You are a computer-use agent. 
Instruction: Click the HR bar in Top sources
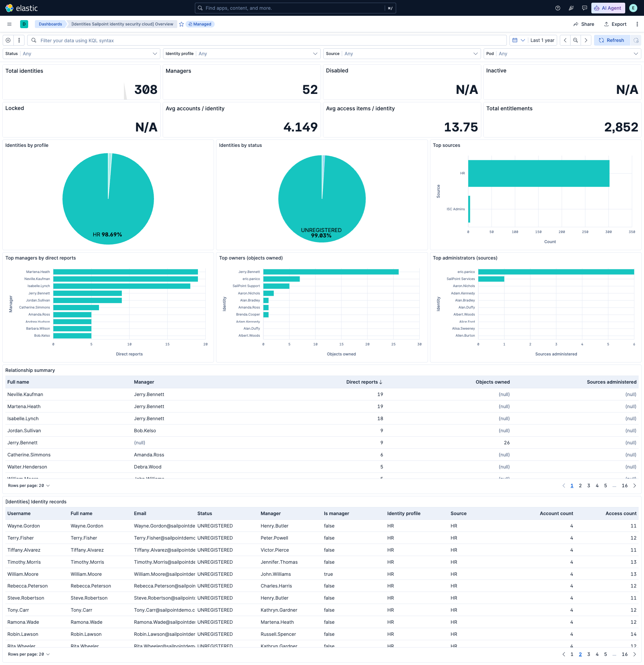[x=538, y=173]
